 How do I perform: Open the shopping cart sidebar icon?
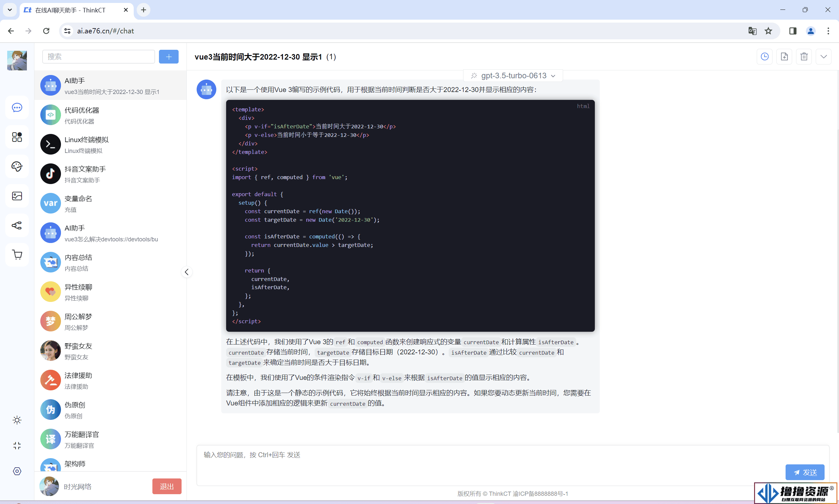click(17, 255)
